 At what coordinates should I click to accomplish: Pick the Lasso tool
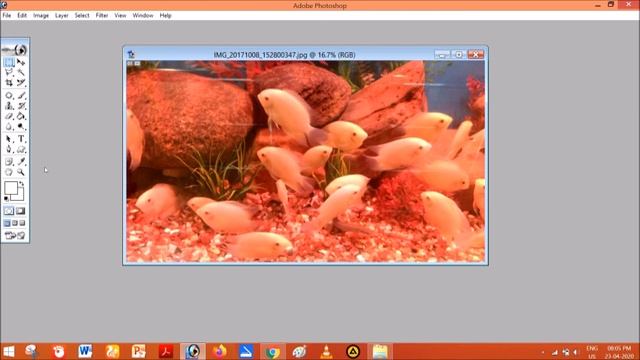[x=9, y=72]
